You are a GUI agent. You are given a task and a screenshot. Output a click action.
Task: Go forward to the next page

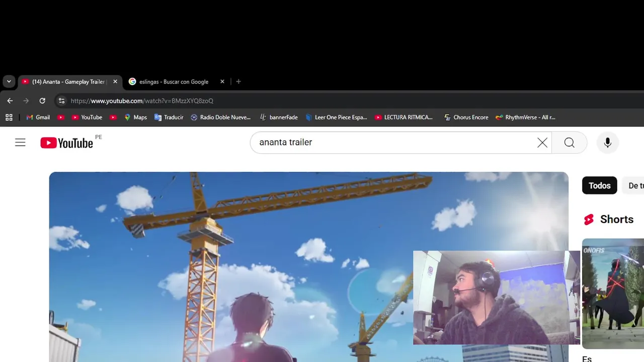(26, 101)
